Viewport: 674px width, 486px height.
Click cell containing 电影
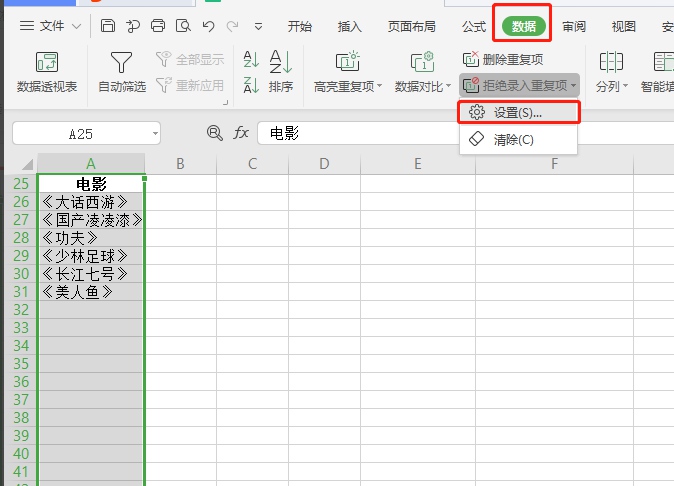pos(91,183)
